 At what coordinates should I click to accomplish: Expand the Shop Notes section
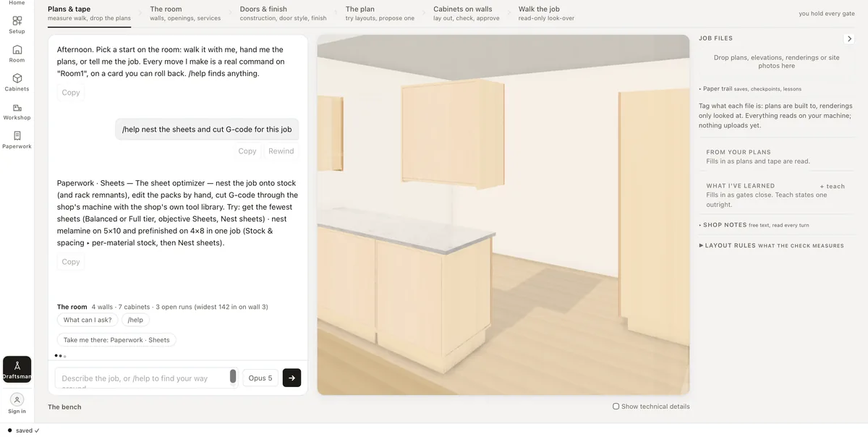(754, 225)
